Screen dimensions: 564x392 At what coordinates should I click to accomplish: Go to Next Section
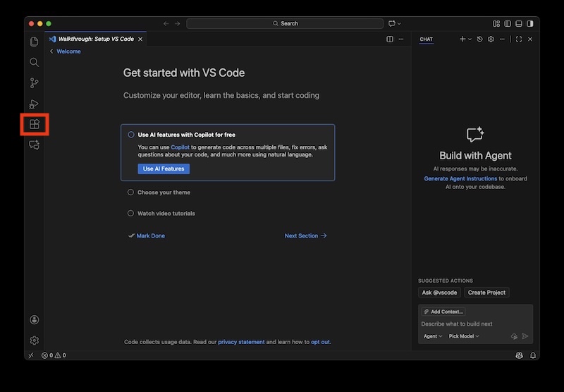305,235
